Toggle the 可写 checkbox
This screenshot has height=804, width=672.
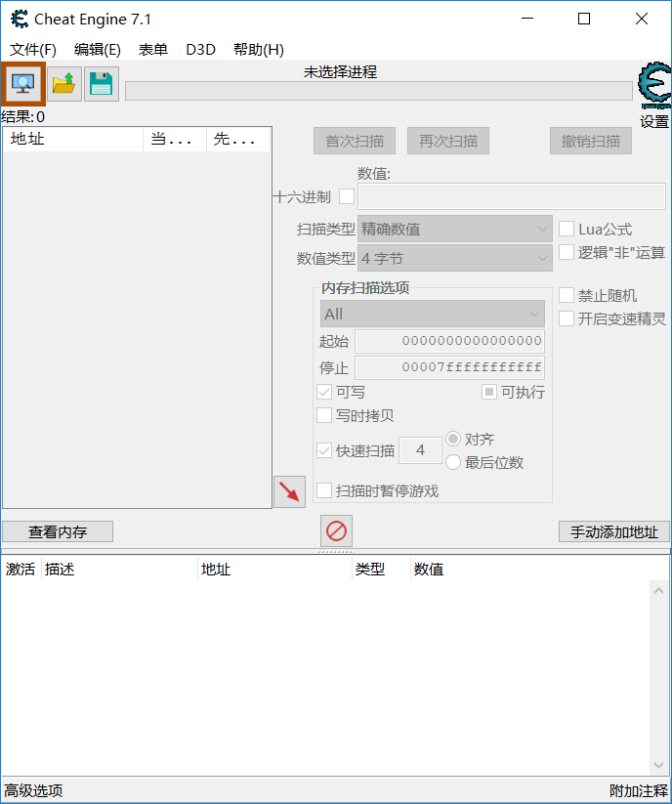324,393
